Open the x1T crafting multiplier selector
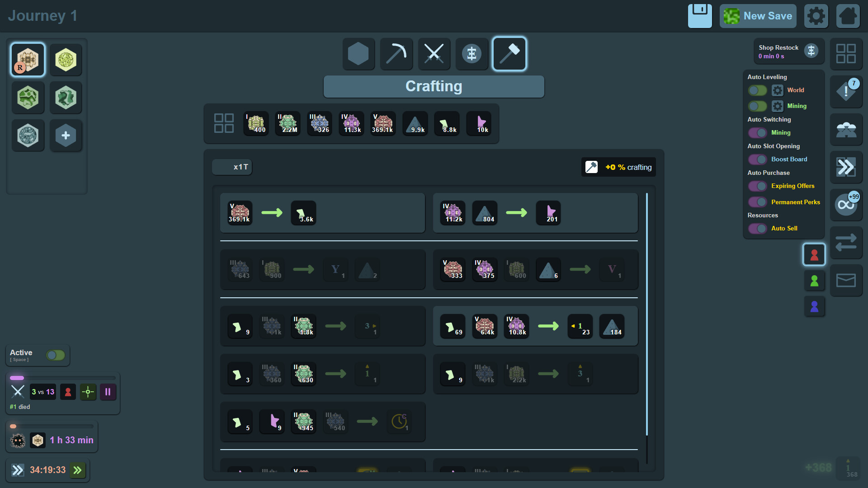The width and height of the screenshot is (868, 488). tap(232, 167)
